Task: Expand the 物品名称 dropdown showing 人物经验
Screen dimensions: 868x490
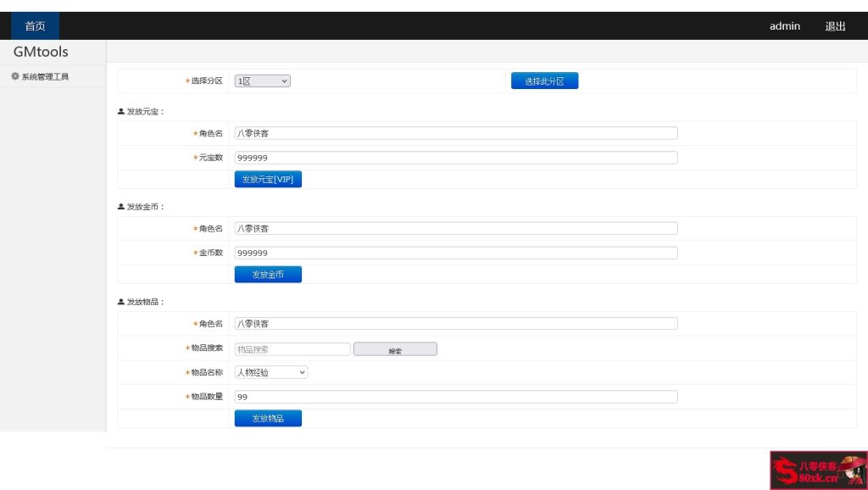Action: 271,372
